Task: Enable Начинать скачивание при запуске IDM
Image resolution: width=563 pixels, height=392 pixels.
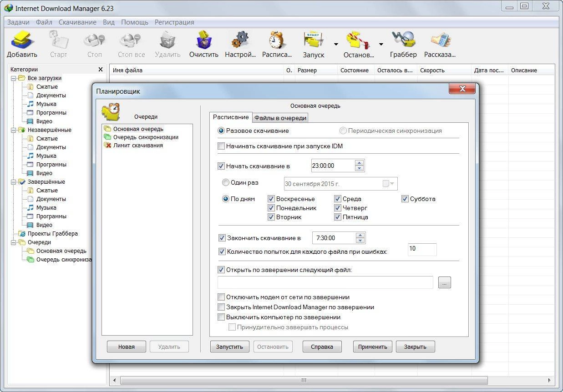Action: coord(221,146)
